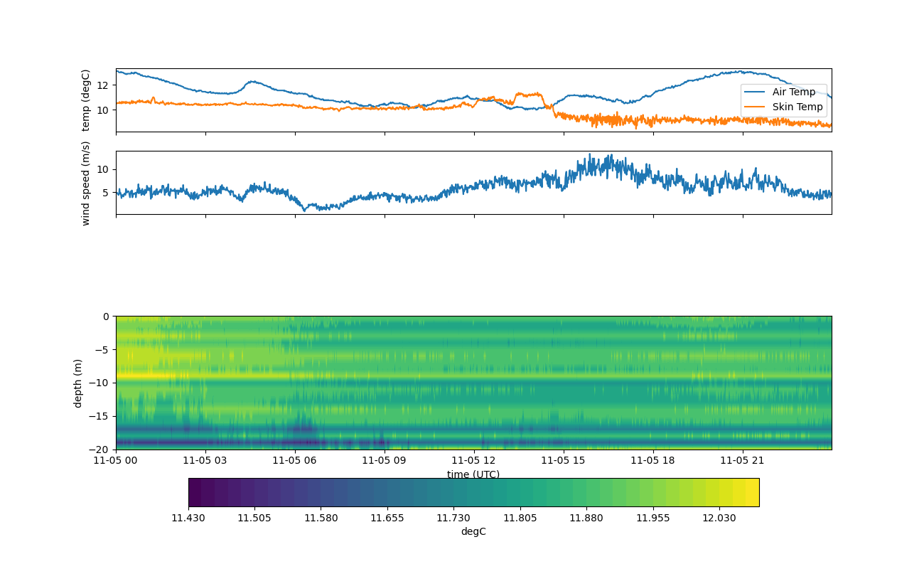Select the 11-05 21 time tick label

point(743,460)
